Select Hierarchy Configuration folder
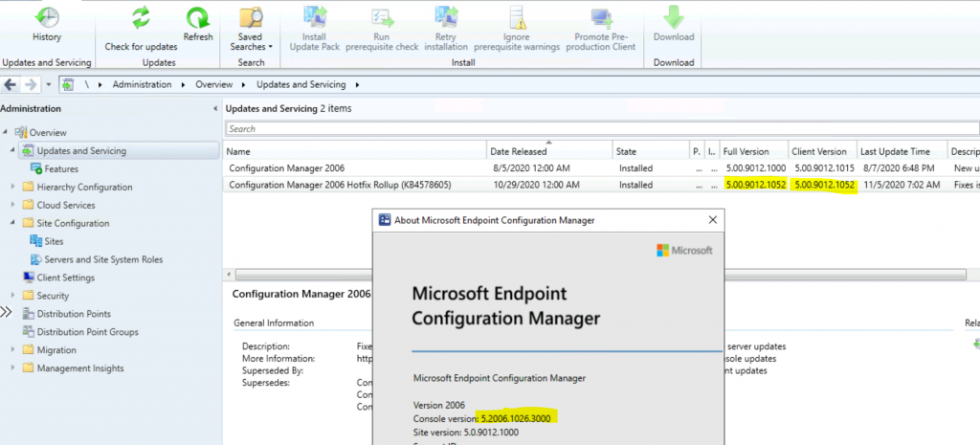Viewport: 980px width, 445px height. point(84,187)
